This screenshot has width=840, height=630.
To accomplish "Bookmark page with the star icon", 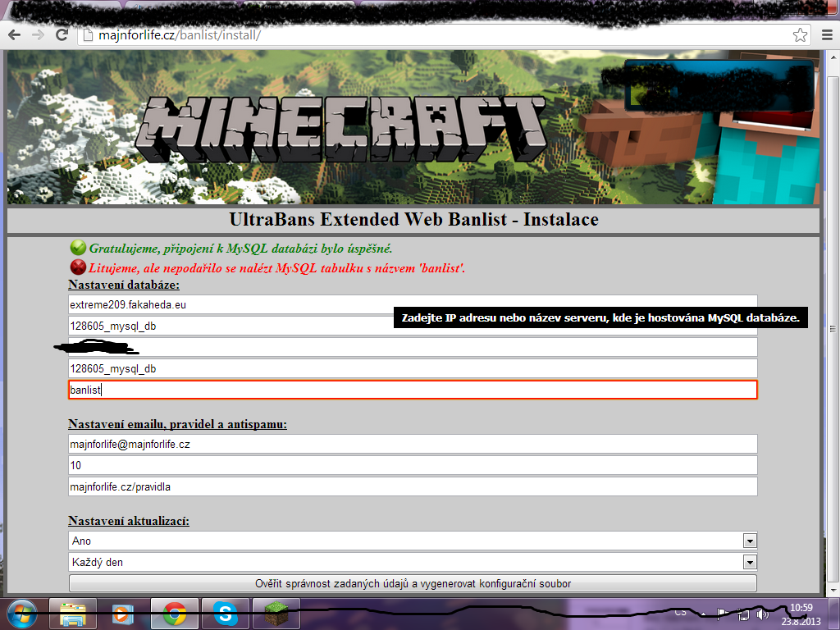I will click(800, 35).
